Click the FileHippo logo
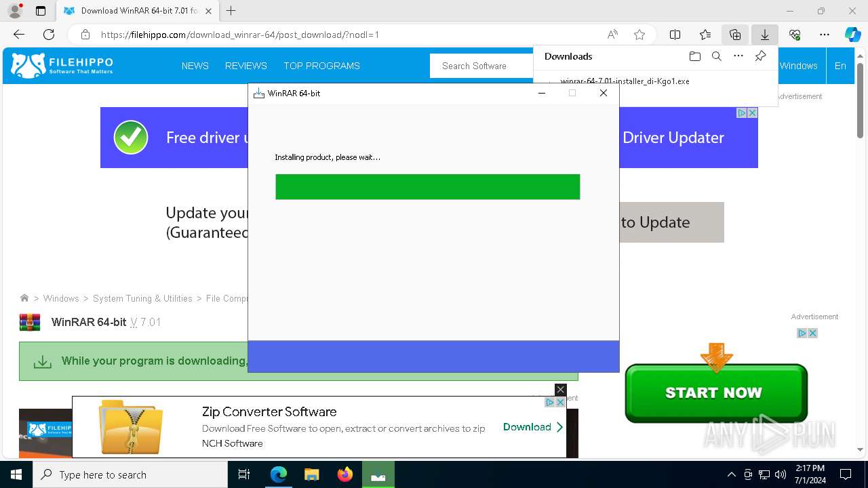Screen dimensions: 868x488 pyautogui.click(x=62, y=66)
